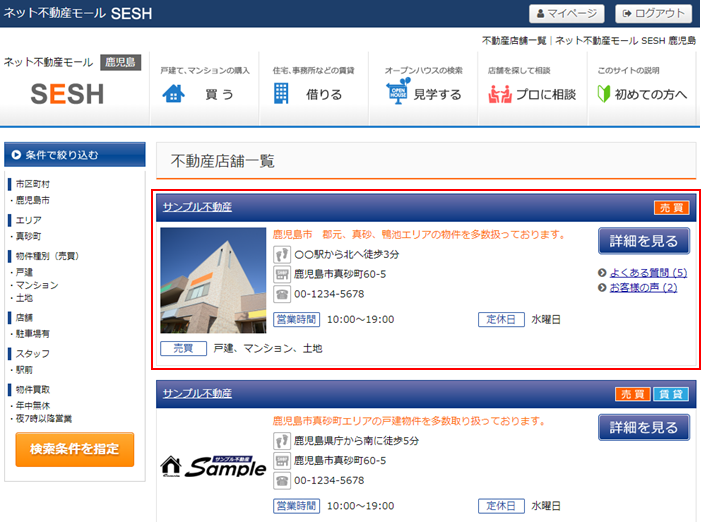701x522 pixels.
Task: Click the ログアウト button
Action: pyautogui.click(x=654, y=13)
